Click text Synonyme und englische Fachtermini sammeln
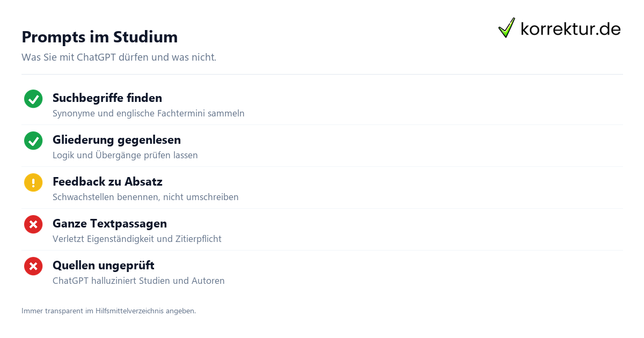The width and height of the screenshot is (644, 338). [149, 114]
